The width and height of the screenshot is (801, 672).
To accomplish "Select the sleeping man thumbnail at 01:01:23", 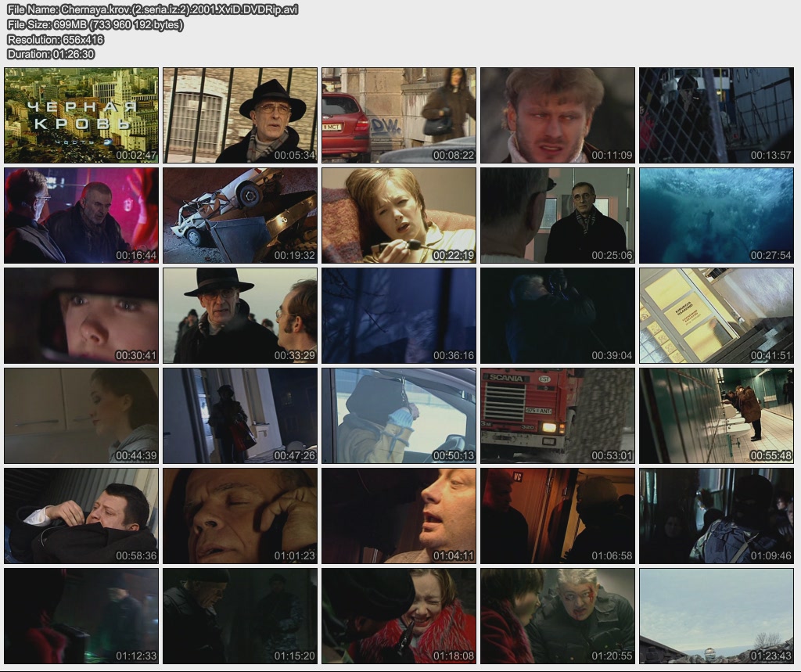I will (240, 516).
